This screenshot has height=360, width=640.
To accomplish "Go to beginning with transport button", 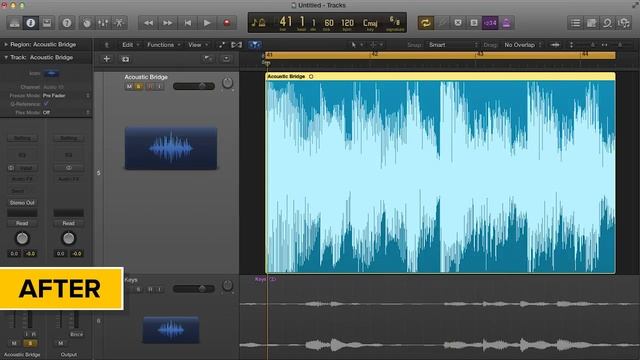I will [187, 23].
